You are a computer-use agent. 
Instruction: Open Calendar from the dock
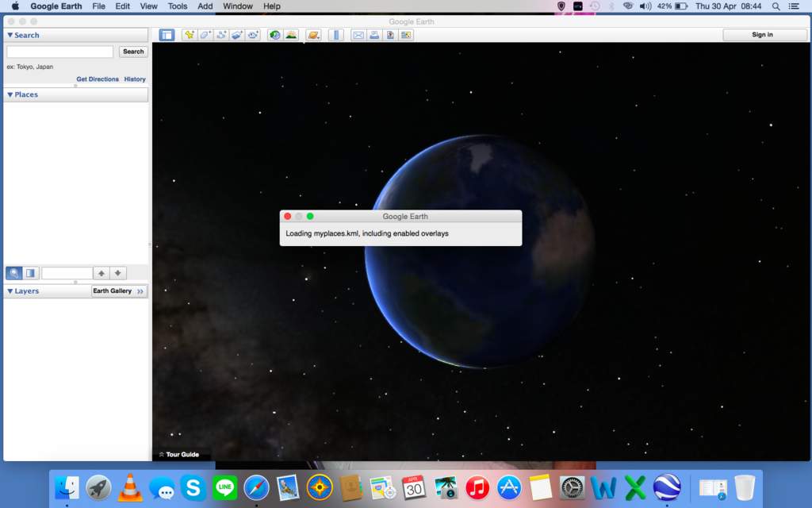pyautogui.click(x=414, y=488)
